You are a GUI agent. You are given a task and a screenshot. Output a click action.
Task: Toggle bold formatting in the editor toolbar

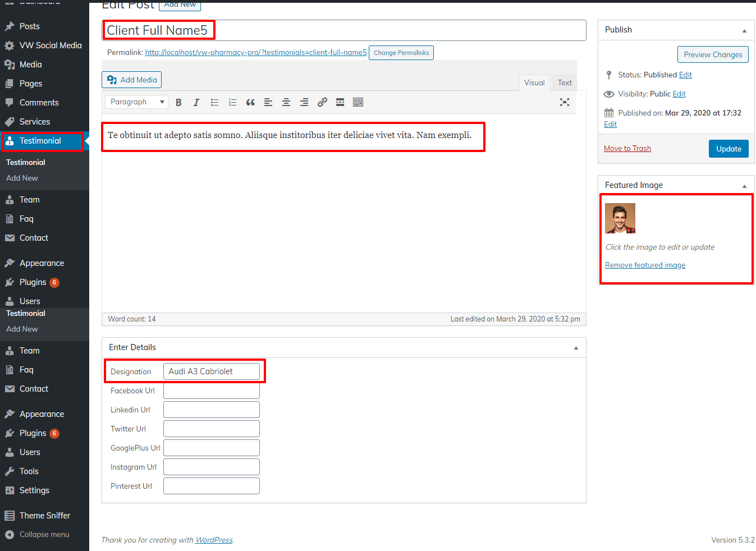178,102
